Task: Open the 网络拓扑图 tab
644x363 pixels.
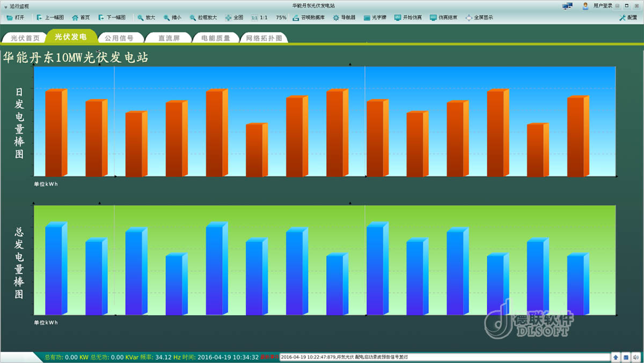Action: [x=264, y=38]
